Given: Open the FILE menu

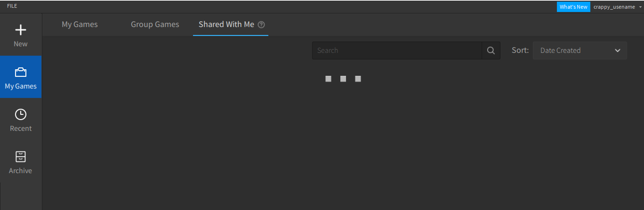Looking at the screenshot, I should click(12, 6).
